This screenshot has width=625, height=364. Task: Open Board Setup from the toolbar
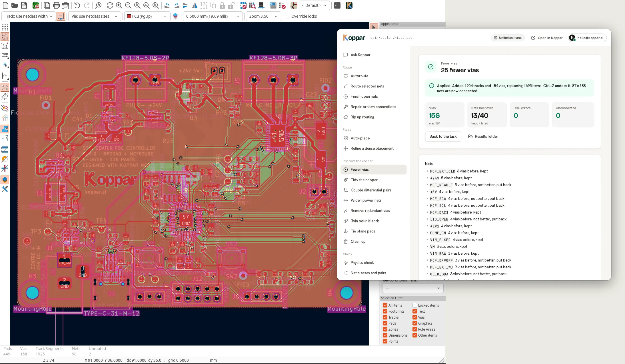pyautogui.click(x=36, y=5)
